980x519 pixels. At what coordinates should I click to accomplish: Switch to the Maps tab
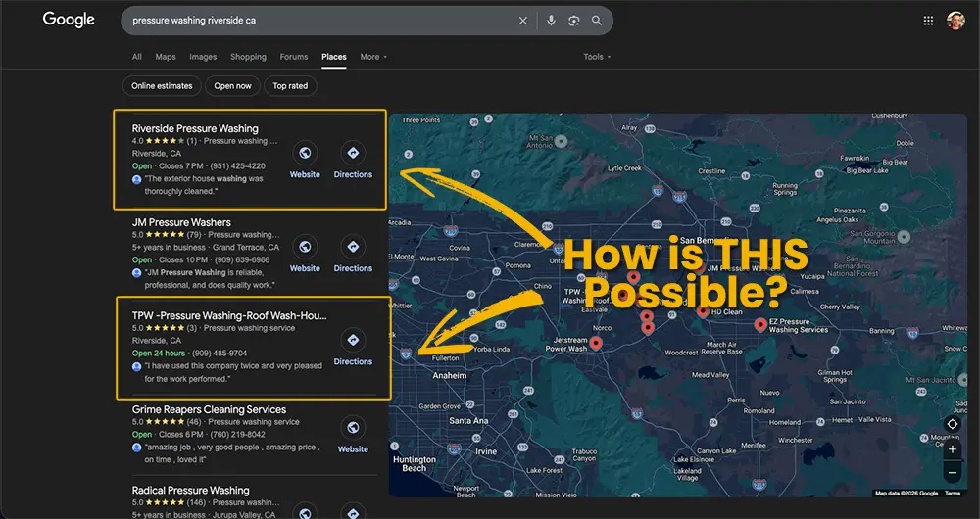coord(166,57)
